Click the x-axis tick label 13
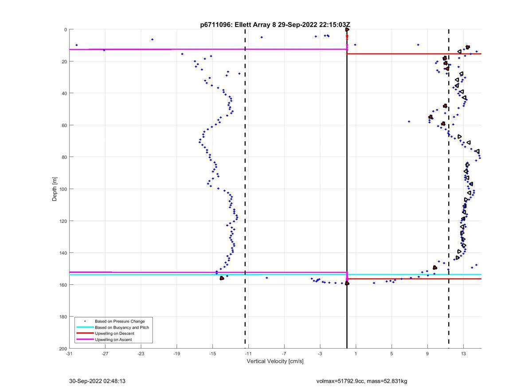The image size is (532, 392). [463, 354]
